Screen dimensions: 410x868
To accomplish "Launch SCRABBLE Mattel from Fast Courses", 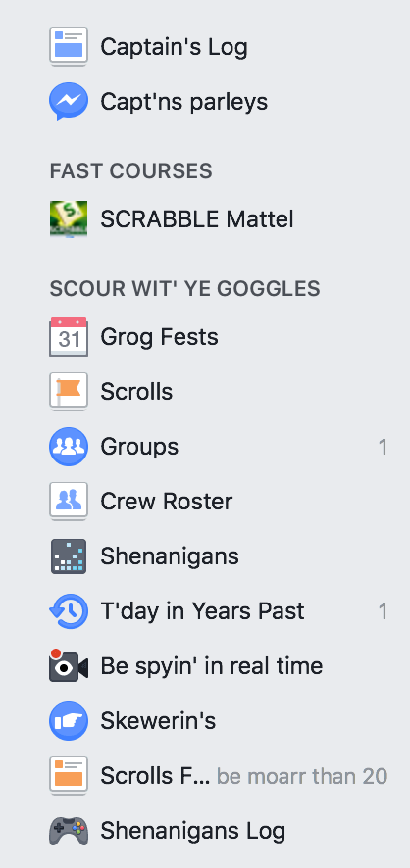I will coord(197,219).
